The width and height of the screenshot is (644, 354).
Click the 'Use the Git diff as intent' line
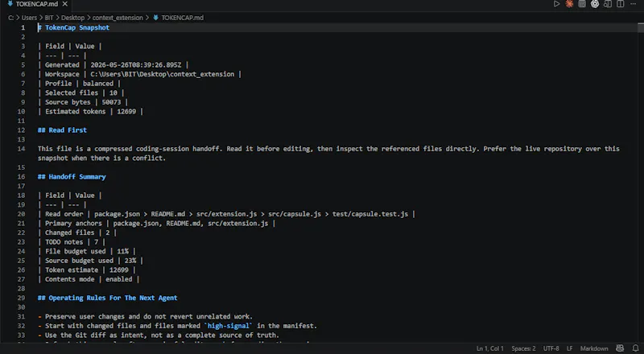click(159, 335)
